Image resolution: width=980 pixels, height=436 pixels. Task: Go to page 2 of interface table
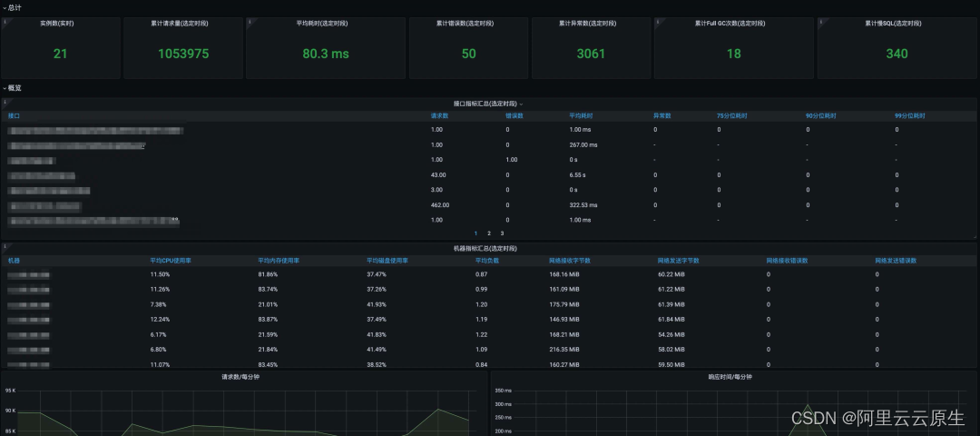pyautogui.click(x=489, y=233)
